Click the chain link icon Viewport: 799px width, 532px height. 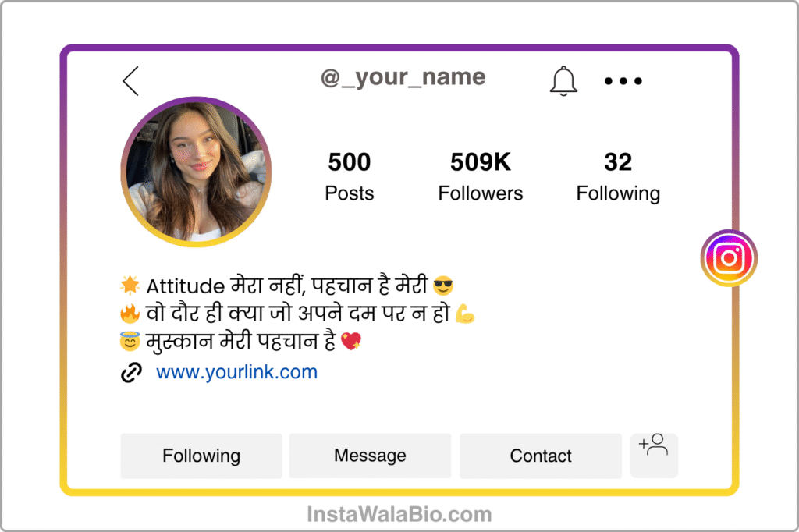click(x=131, y=373)
